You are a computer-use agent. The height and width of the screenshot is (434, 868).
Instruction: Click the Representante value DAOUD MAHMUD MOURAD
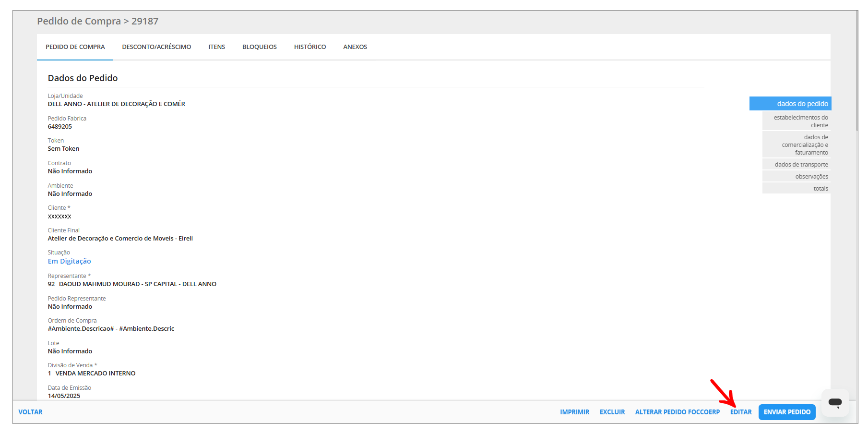pos(132,284)
